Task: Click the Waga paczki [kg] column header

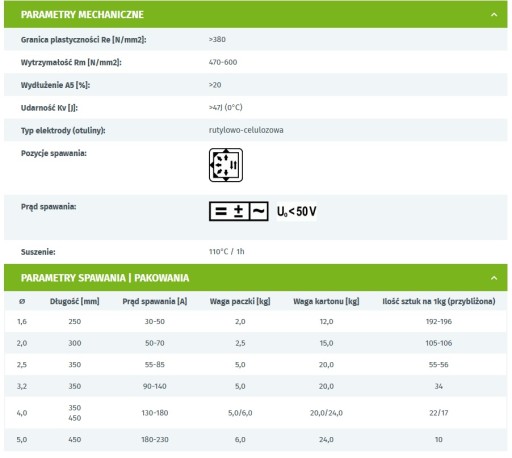Action: tap(240, 301)
